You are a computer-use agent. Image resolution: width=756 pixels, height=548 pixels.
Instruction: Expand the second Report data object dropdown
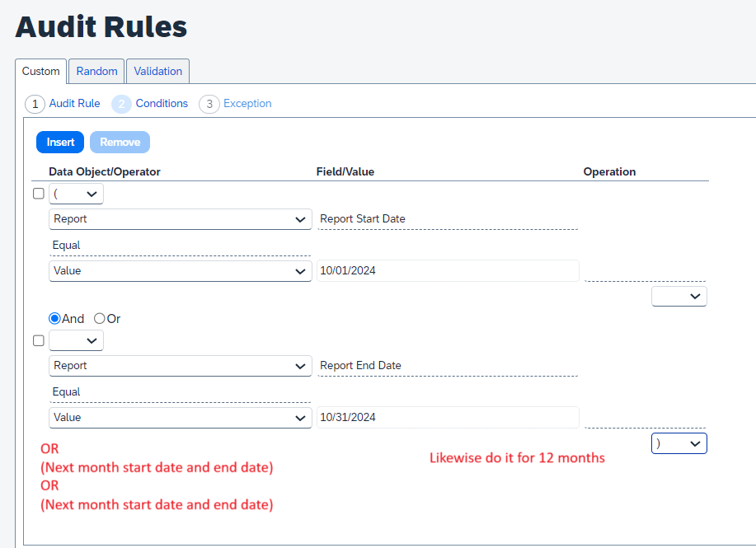[x=180, y=366]
